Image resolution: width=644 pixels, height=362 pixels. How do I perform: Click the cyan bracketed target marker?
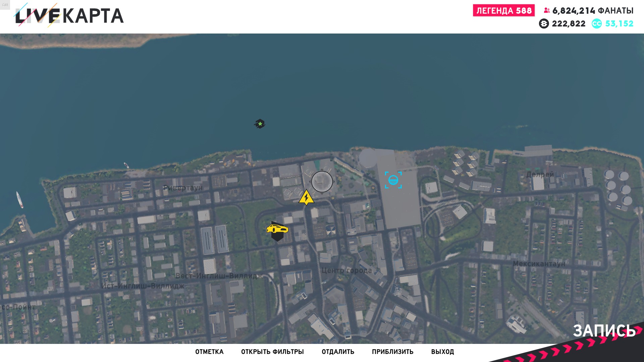tap(393, 180)
